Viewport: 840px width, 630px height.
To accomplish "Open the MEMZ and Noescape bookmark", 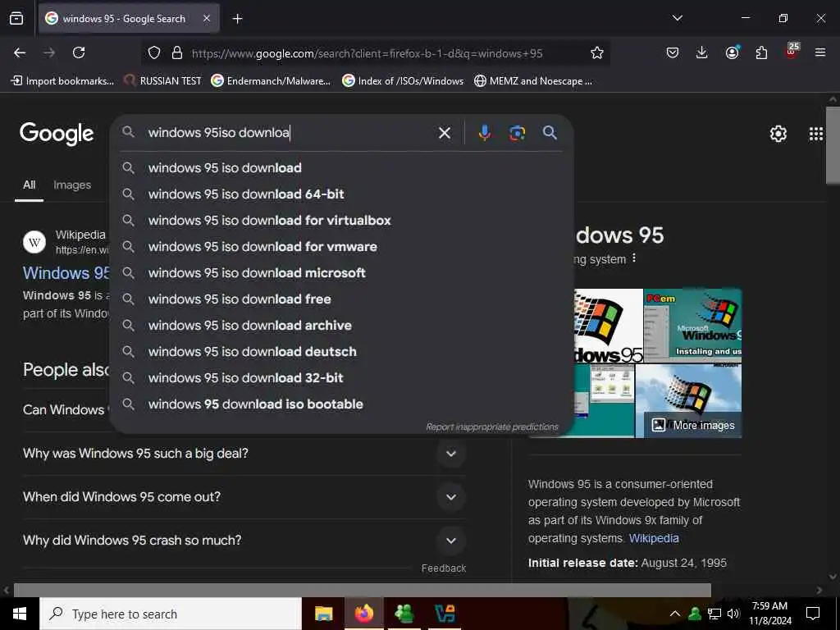I will point(533,81).
